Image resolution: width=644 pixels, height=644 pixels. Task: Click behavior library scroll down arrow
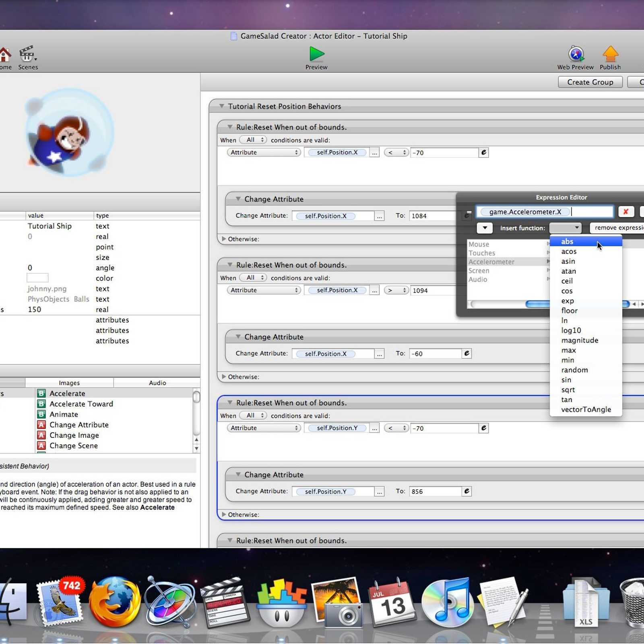(196, 449)
